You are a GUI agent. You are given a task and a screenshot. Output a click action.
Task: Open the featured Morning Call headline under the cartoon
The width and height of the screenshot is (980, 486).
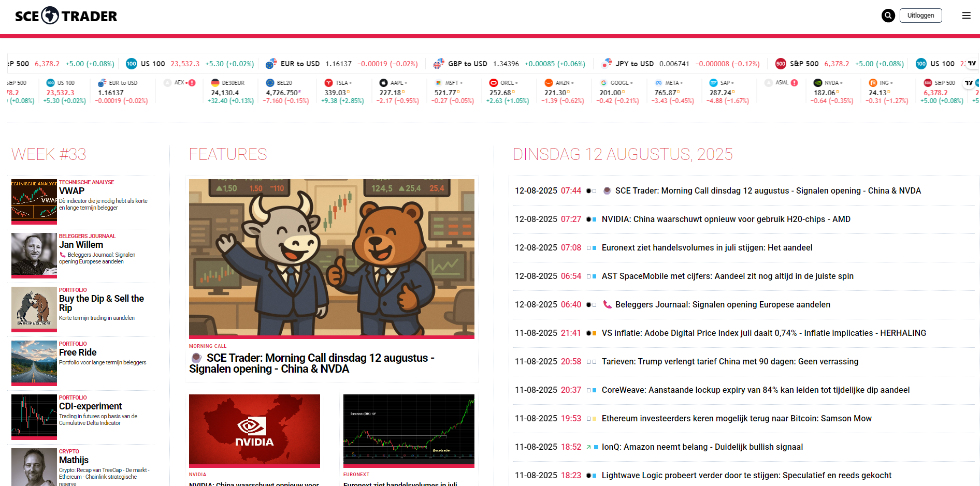[312, 363]
